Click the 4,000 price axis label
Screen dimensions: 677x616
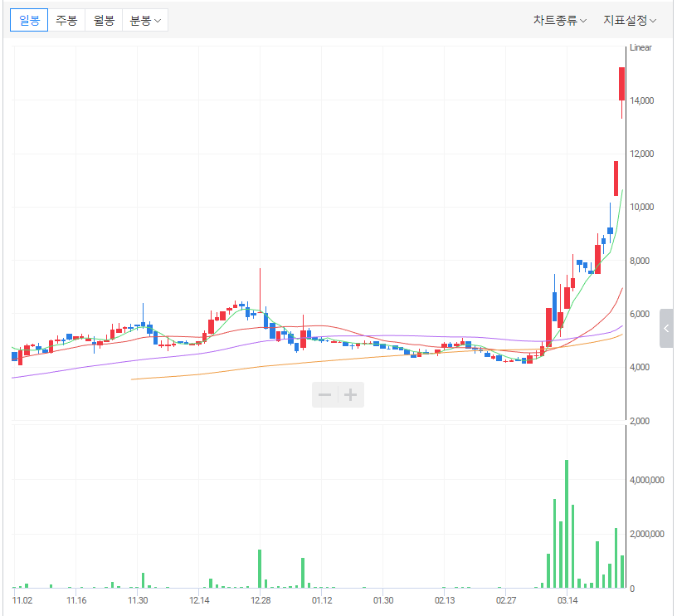coord(640,367)
